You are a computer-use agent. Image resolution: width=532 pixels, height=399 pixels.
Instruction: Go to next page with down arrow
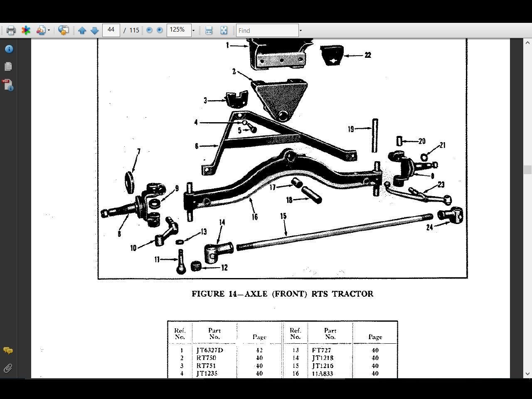[94, 30]
